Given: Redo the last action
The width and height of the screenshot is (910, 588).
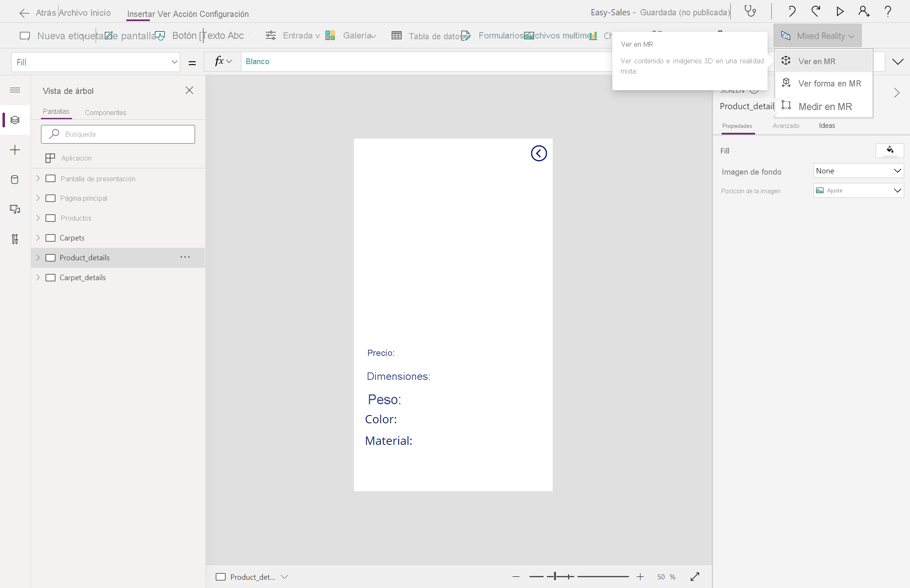Looking at the screenshot, I should [x=816, y=11].
